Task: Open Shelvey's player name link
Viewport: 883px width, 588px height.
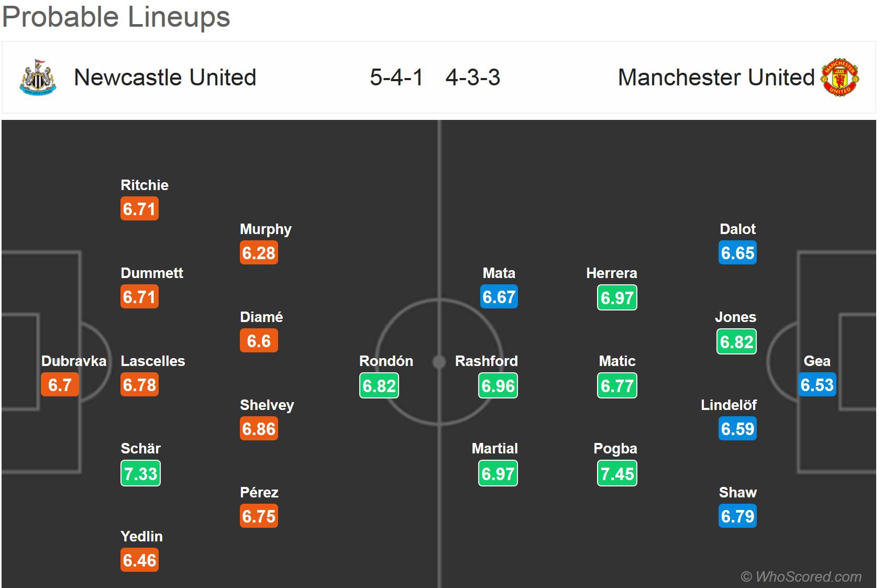Action: (267, 405)
